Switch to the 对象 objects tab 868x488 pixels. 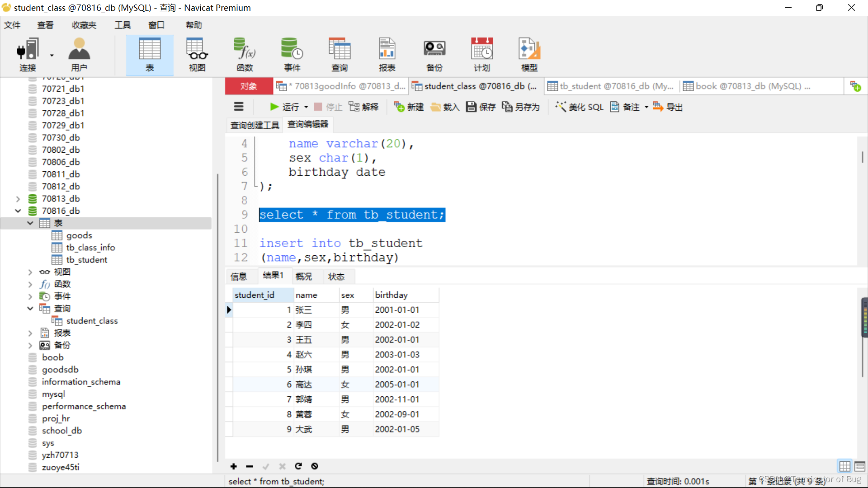click(x=249, y=86)
